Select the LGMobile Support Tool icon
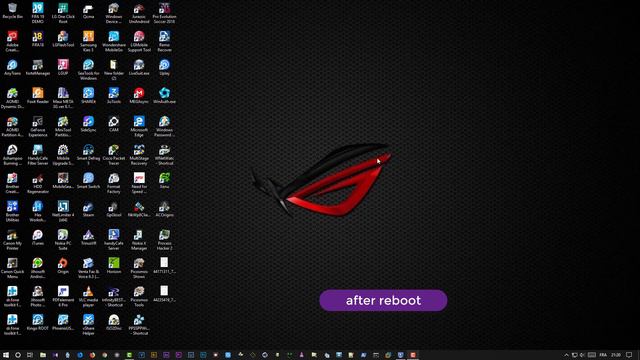640x360 pixels. point(139,41)
